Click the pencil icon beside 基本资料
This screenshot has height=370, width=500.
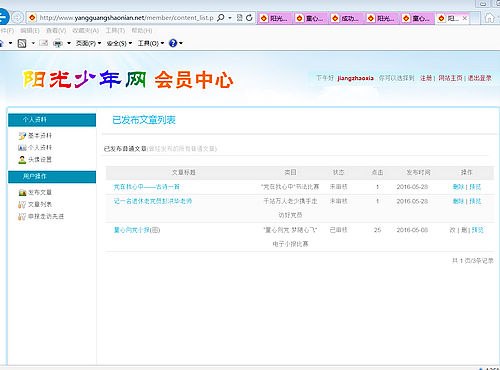(22, 136)
